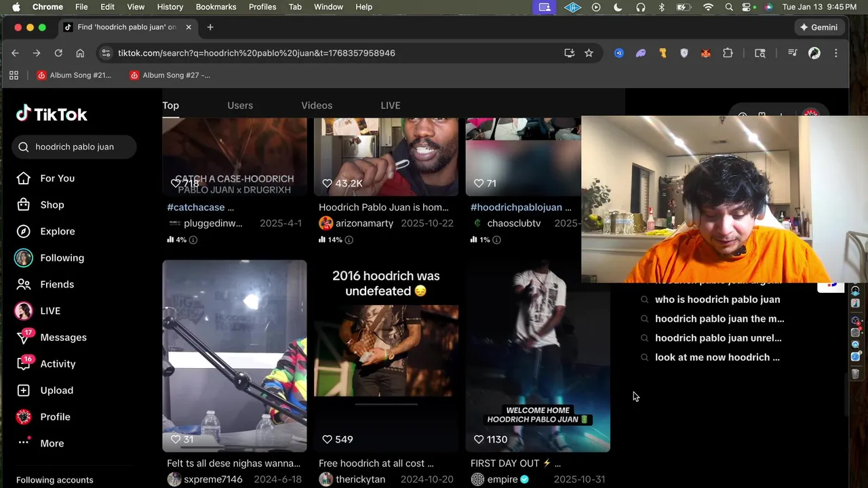Open Chrome three-dot menu

[x=836, y=53]
